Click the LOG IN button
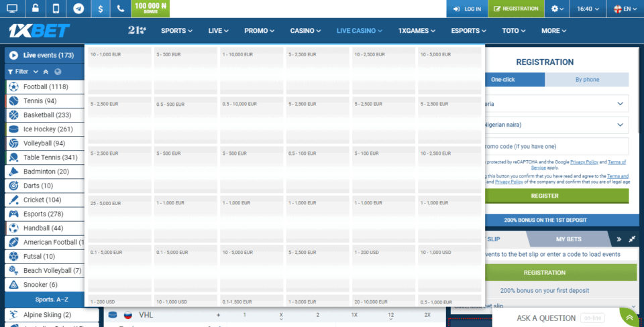 [x=467, y=9]
